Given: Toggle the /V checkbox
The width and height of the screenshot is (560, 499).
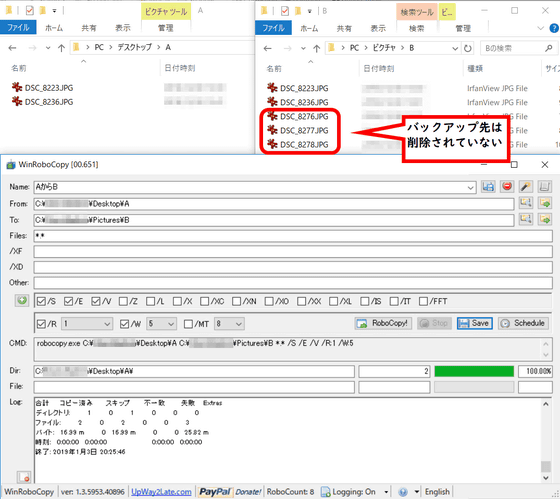Looking at the screenshot, I should tap(95, 301).
